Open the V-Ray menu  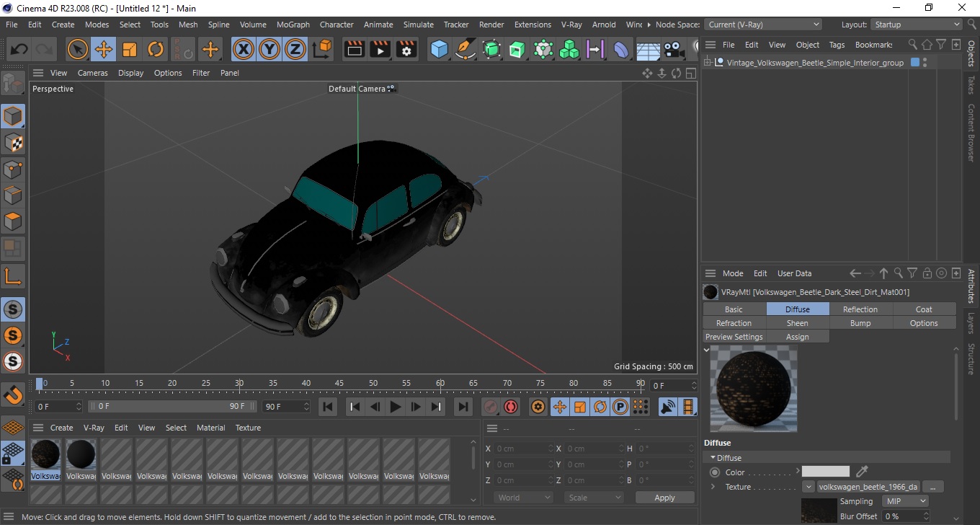[571, 25]
